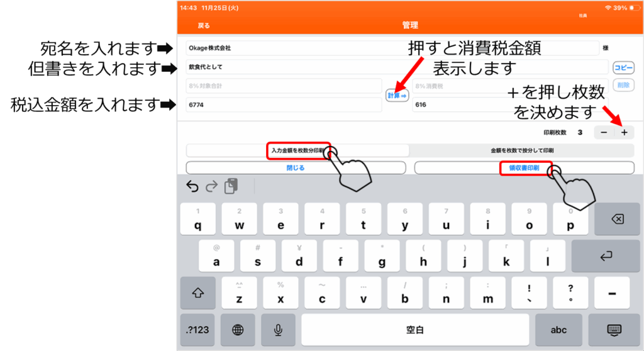The image size is (644, 351).
Task: Select 入力金額を枚数分印刷 print mode
Action: tap(297, 151)
